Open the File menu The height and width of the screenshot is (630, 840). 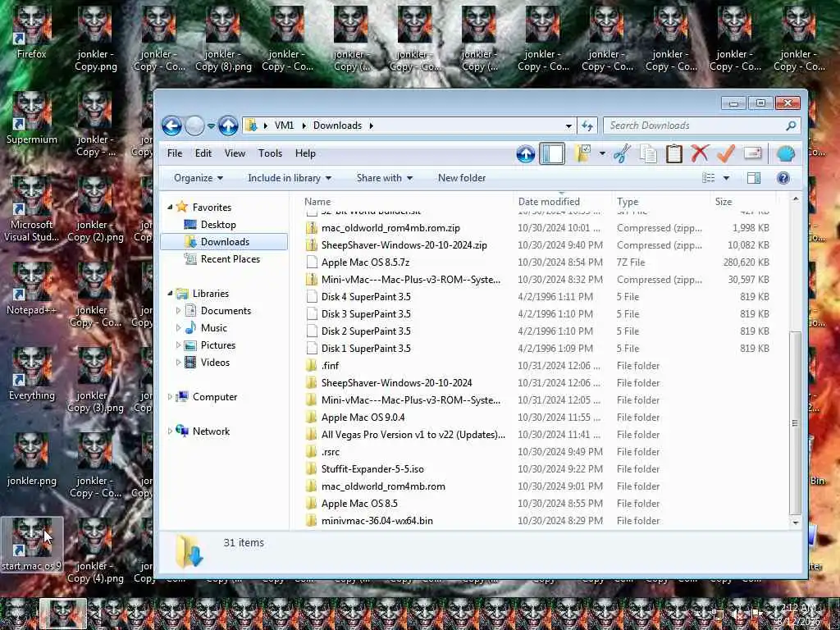[x=175, y=153]
